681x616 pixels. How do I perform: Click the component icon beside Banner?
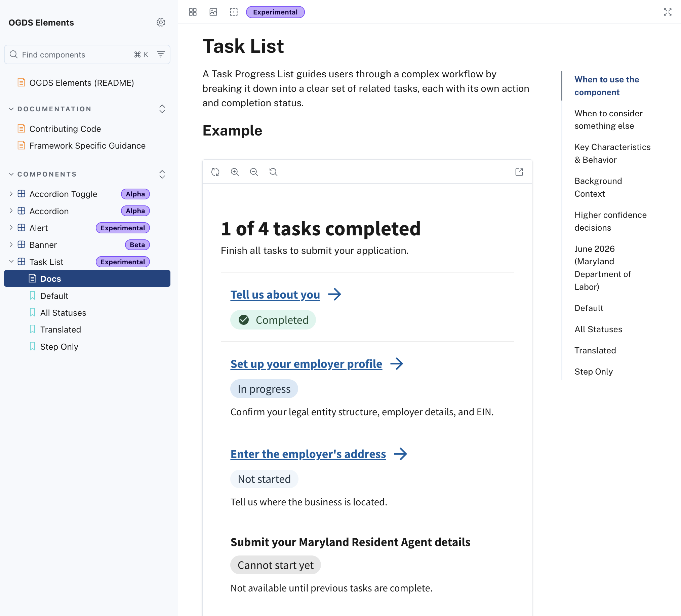(21, 244)
